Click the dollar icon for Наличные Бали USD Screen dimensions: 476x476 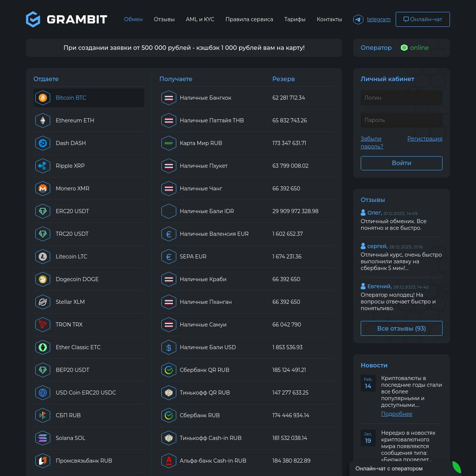point(169,347)
